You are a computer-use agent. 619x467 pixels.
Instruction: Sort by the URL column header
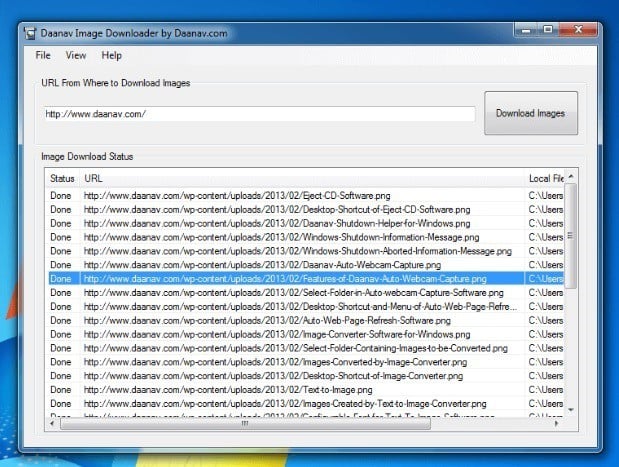coord(302,178)
